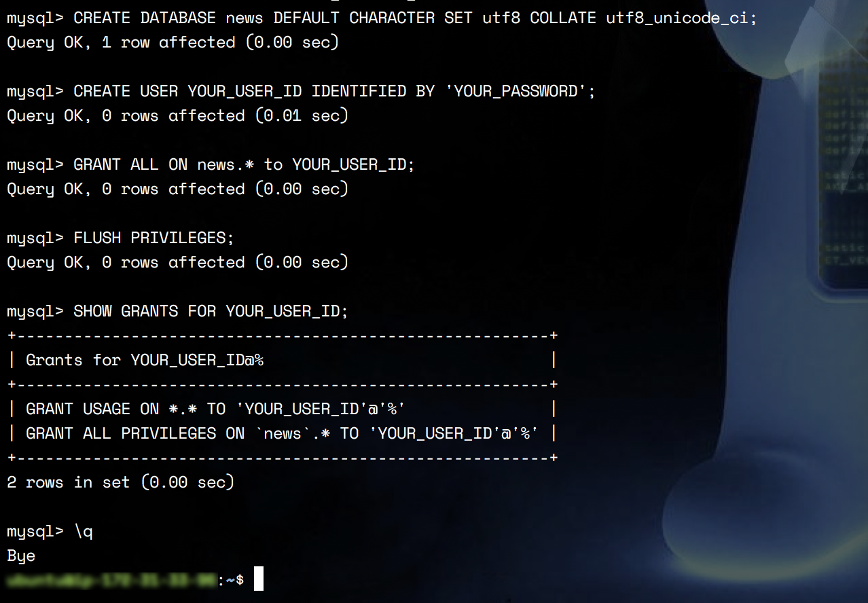Click the CREATE DATABASE news command line
This screenshot has height=603, width=868.
(x=382, y=18)
